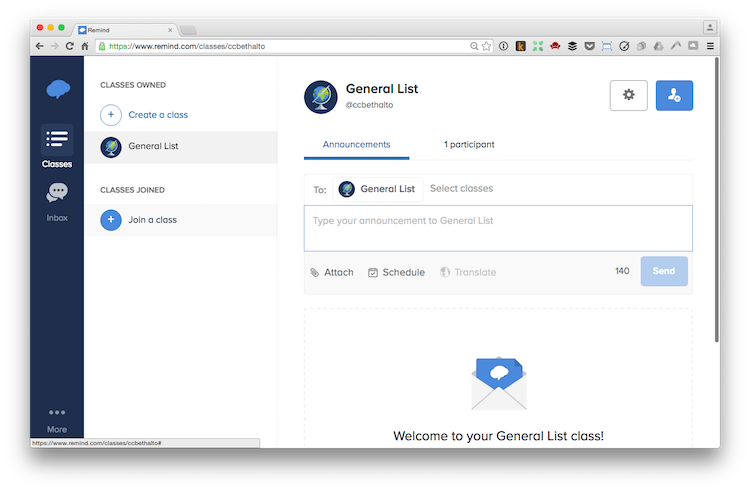Click the Google Drive extension icon

pyautogui.click(x=659, y=46)
